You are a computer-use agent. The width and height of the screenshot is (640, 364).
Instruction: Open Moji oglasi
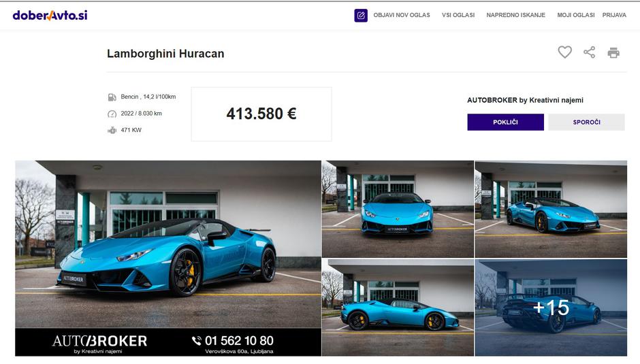[575, 15]
